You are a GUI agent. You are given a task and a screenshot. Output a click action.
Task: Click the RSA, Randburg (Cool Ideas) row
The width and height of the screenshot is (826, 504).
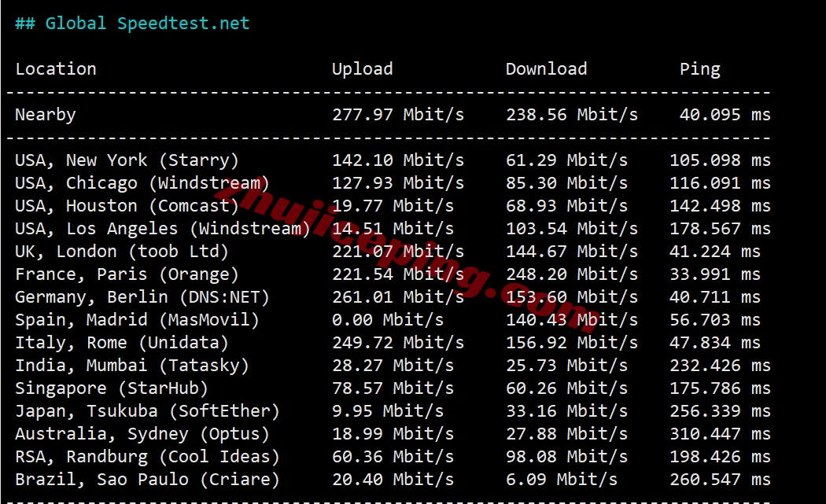pos(393,457)
